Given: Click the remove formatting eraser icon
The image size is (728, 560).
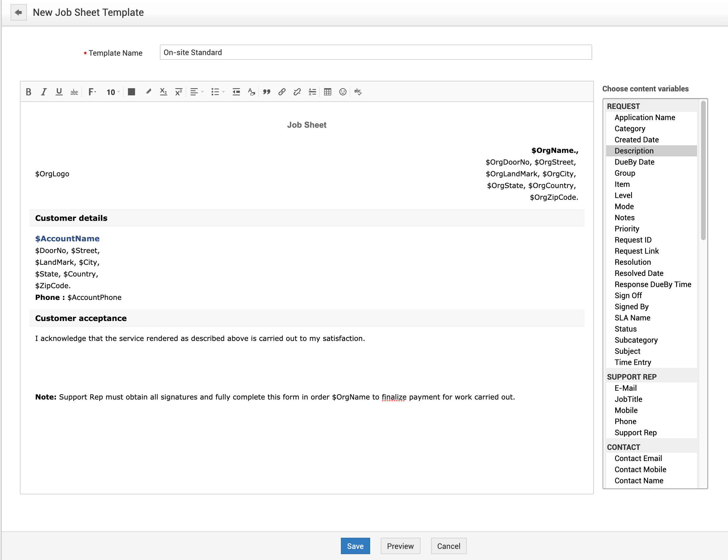Looking at the screenshot, I should point(251,92).
